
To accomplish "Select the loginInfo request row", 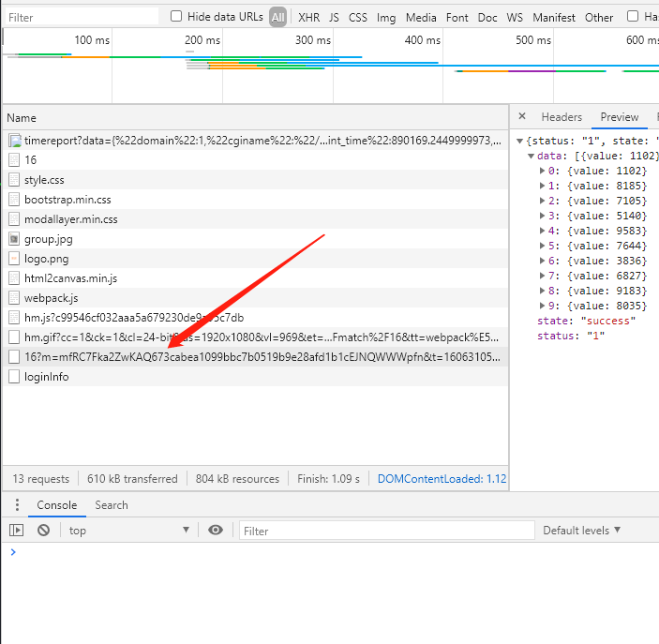I will click(x=256, y=377).
